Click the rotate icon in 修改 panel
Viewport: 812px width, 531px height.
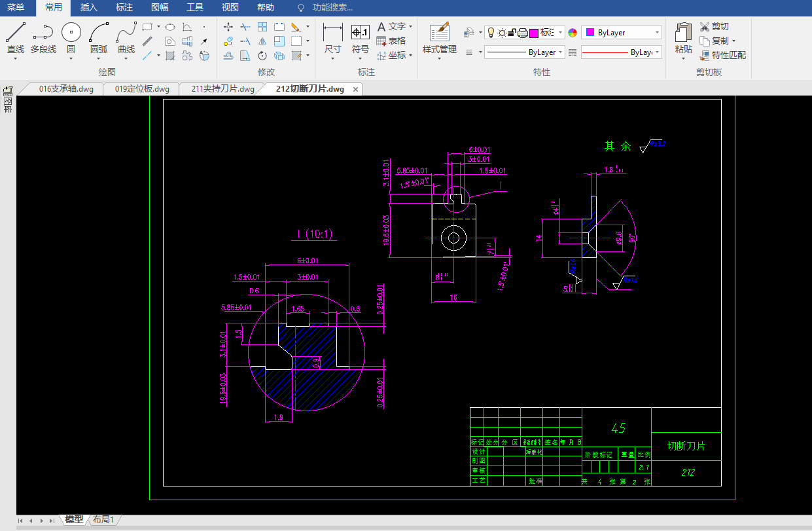coord(262,56)
